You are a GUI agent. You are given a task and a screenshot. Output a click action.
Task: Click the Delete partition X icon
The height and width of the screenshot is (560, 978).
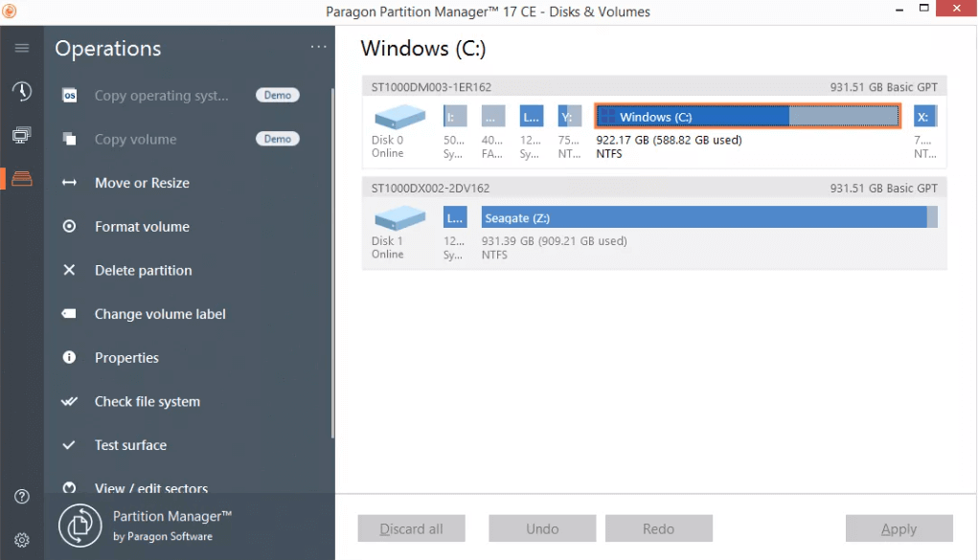[69, 270]
